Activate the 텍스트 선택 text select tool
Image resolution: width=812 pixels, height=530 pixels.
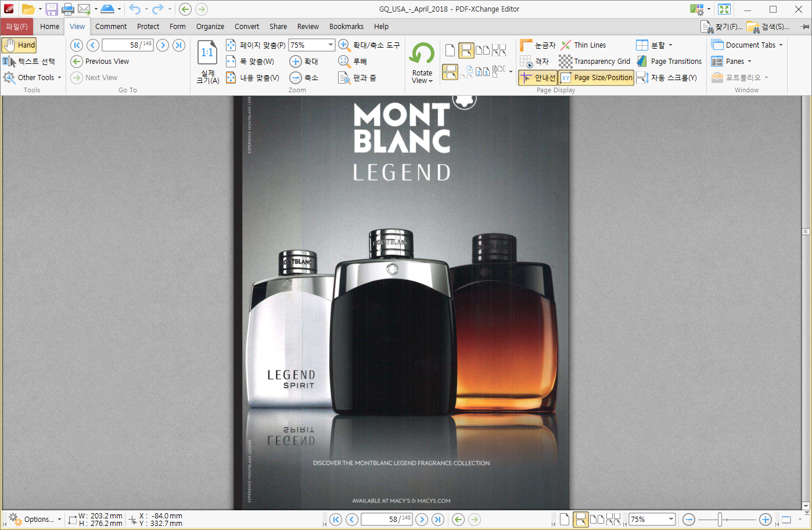pos(28,61)
